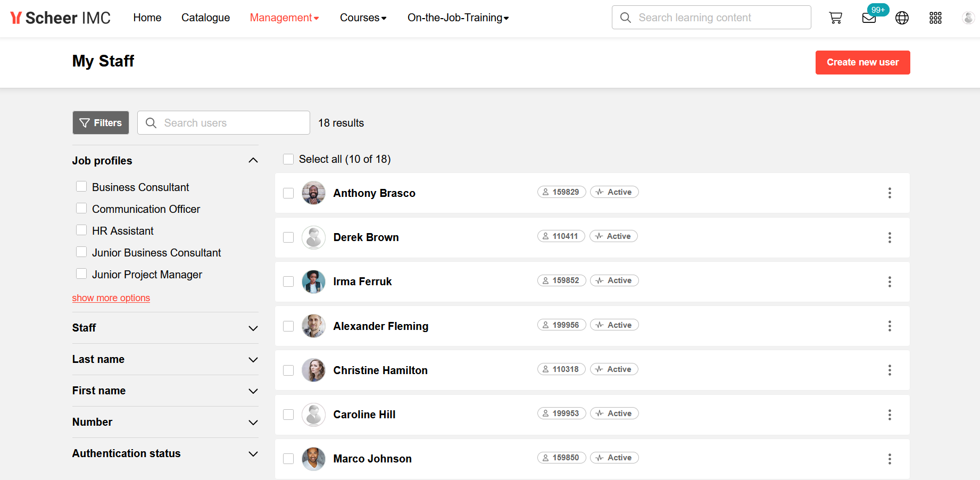Open the three-dot menu for Alexander Fleming
This screenshot has width=980, height=480.
(x=890, y=326)
